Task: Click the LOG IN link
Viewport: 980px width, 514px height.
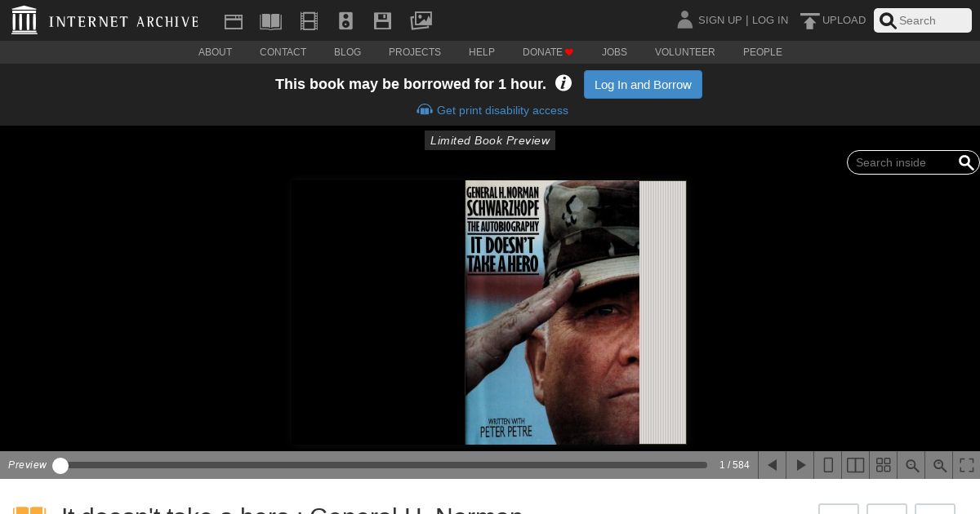Action: pos(770,20)
